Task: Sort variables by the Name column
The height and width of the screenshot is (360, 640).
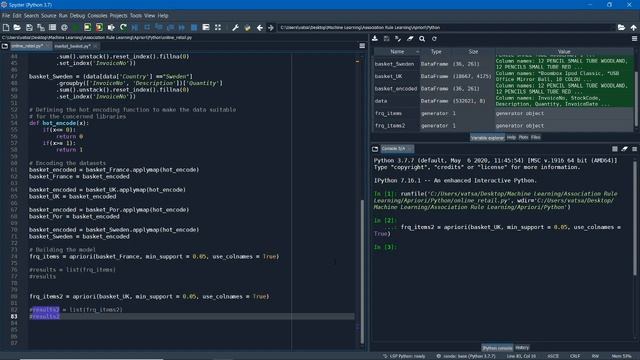Action: pyautogui.click(x=397, y=52)
